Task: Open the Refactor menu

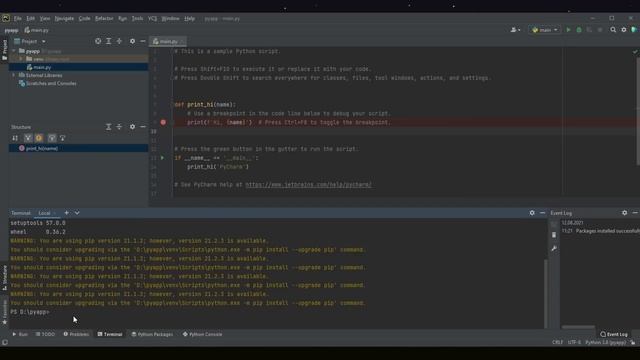Action: point(104,18)
